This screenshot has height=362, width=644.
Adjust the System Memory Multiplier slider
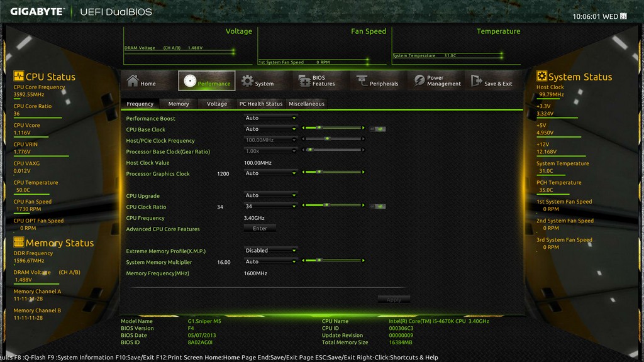coord(333,260)
